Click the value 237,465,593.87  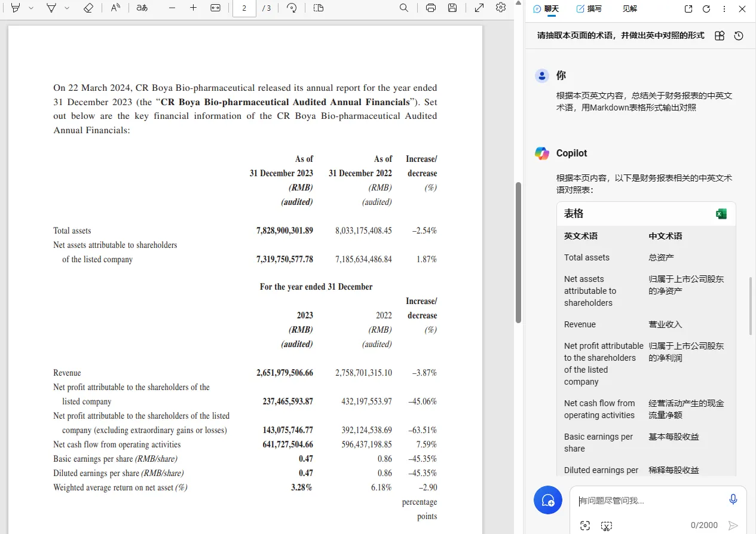[x=287, y=401]
